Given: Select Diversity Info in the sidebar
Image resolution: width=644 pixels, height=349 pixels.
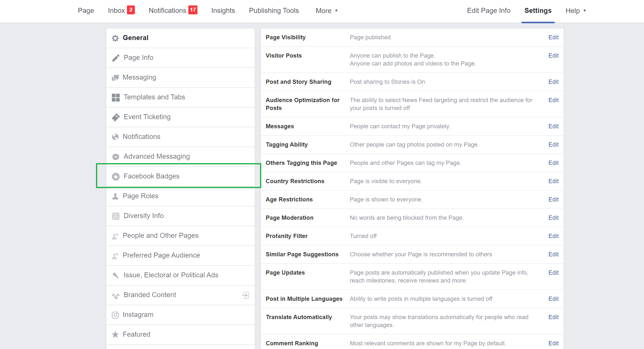Looking at the screenshot, I should click(143, 216).
